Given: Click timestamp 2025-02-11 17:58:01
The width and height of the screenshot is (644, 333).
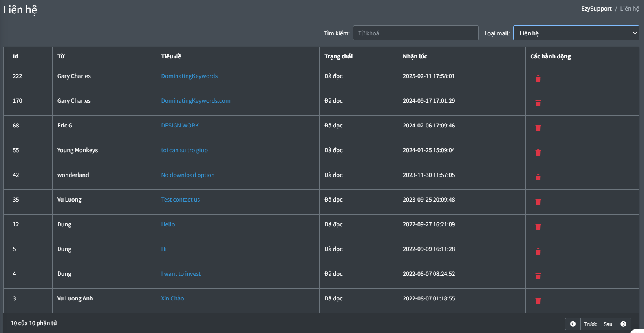Looking at the screenshot, I should (x=429, y=76).
